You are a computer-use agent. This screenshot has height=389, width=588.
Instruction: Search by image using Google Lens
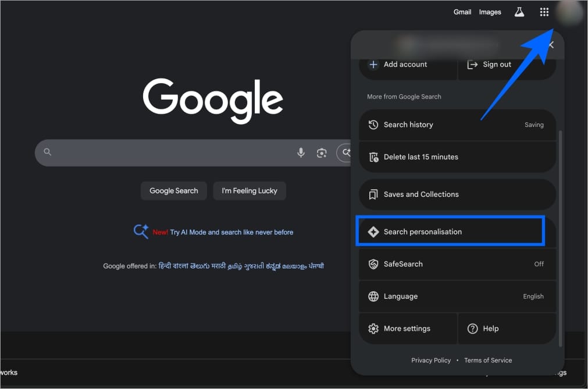pos(322,153)
